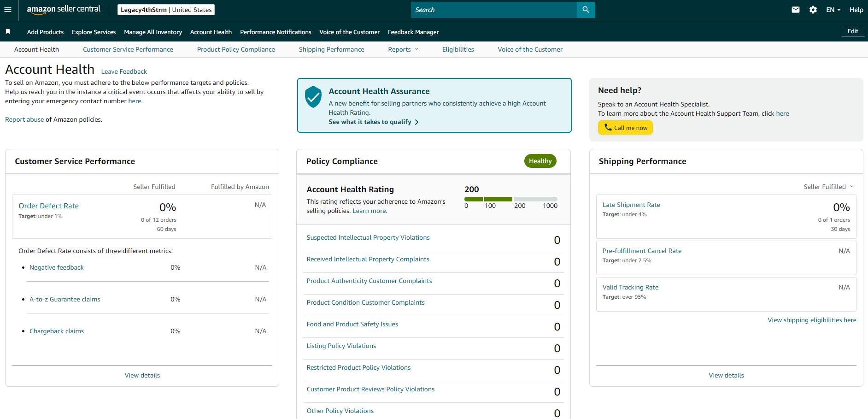Click the search magnifier button

click(x=586, y=10)
